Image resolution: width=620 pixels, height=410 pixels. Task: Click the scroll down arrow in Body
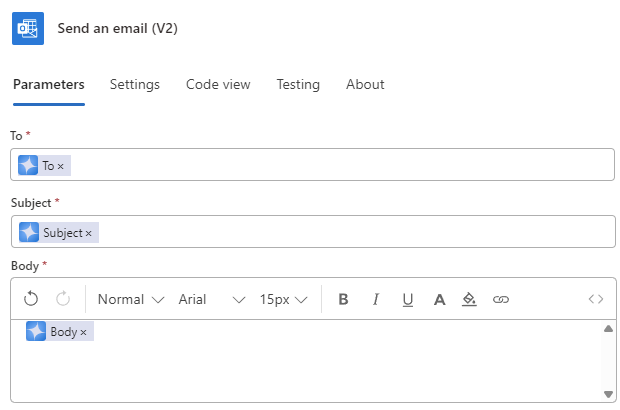click(609, 394)
